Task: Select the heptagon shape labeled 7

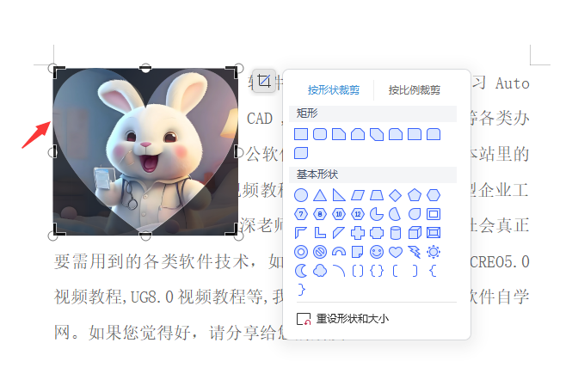Action: (301, 214)
